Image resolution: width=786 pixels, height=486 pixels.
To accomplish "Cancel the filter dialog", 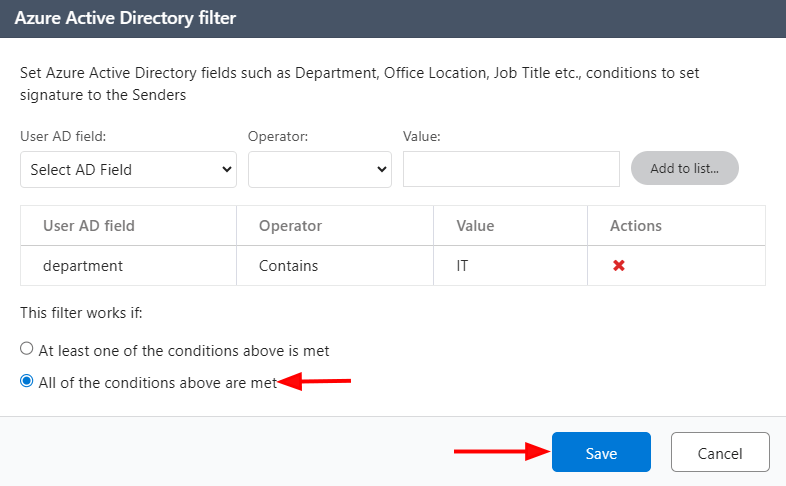I will (720, 453).
